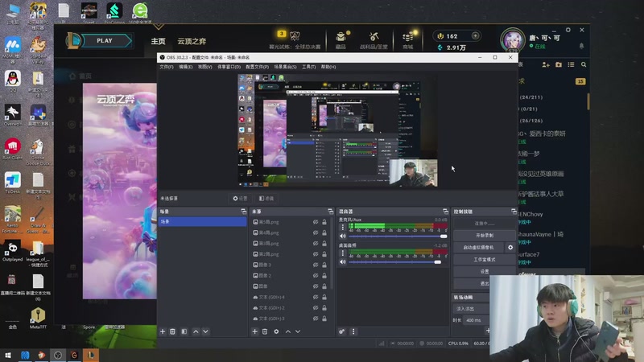This screenshot has width=644, height=362.
Task: Open the notifications bell in League client
Action: pos(581,46)
